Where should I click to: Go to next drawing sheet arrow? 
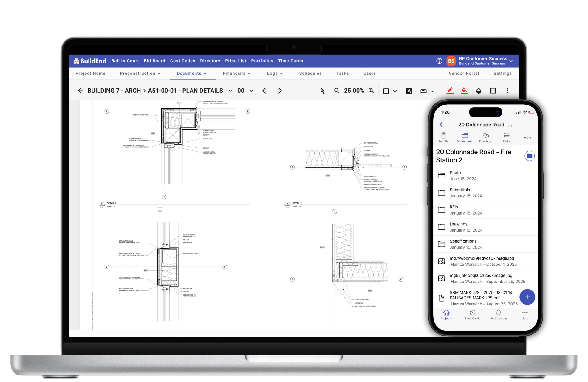[280, 91]
